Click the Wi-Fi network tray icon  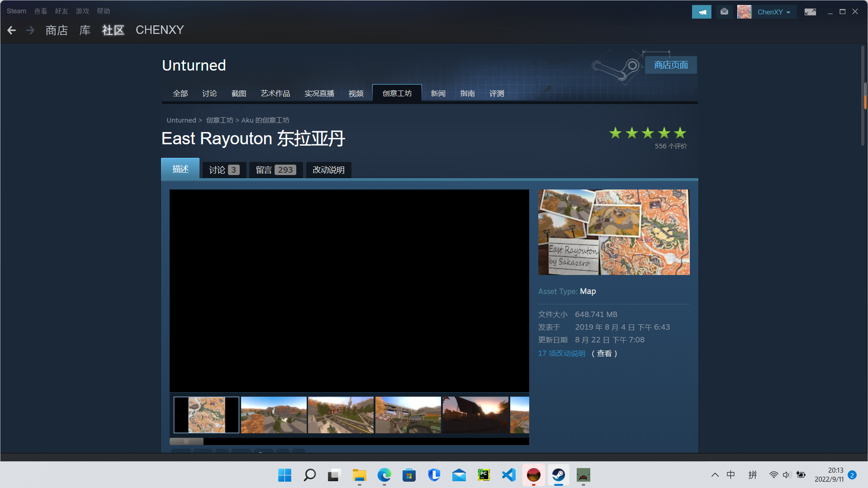[773, 475]
